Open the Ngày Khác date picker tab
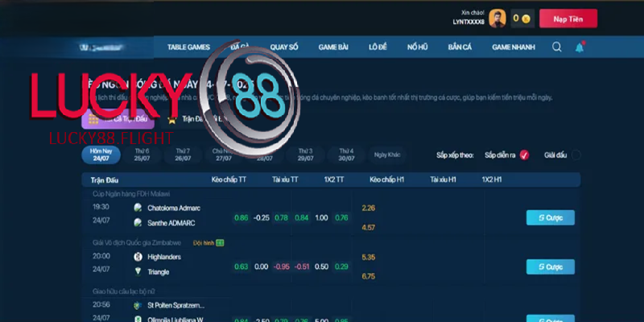Viewport: 644px width, 322px height. (x=387, y=155)
